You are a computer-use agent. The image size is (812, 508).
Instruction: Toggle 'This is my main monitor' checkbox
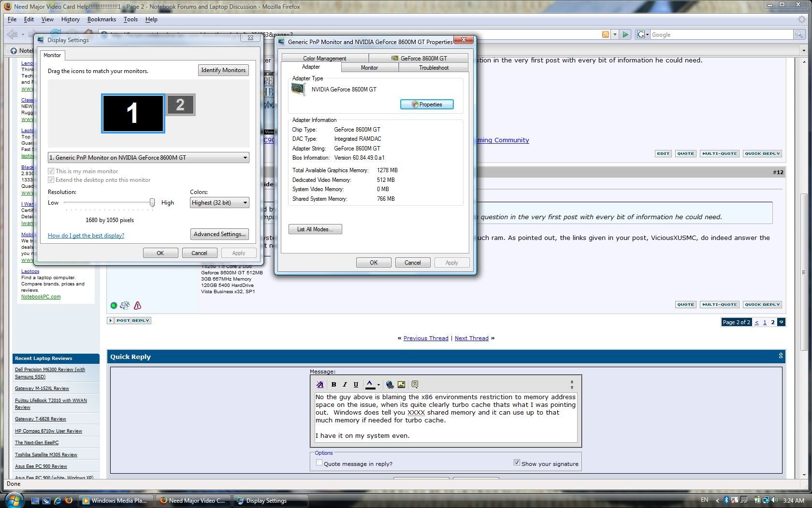(x=51, y=171)
